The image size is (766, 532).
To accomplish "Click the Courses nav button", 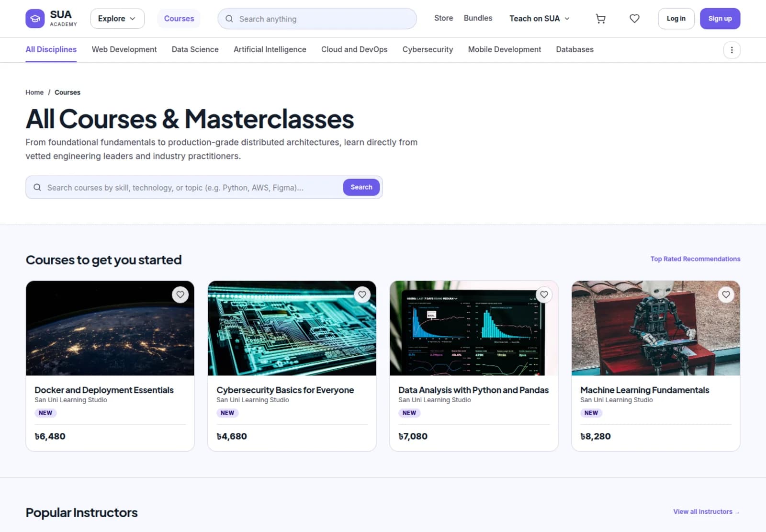I will (x=179, y=19).
